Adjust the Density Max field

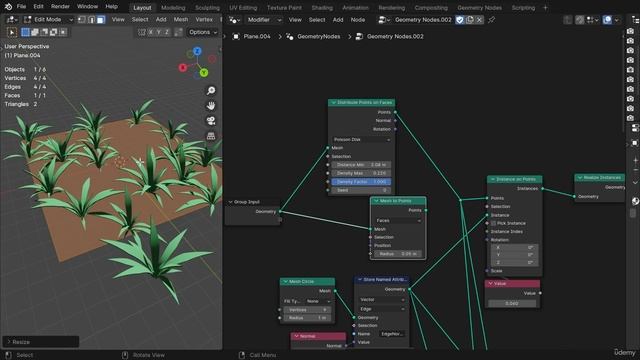(x=361, y=173)
